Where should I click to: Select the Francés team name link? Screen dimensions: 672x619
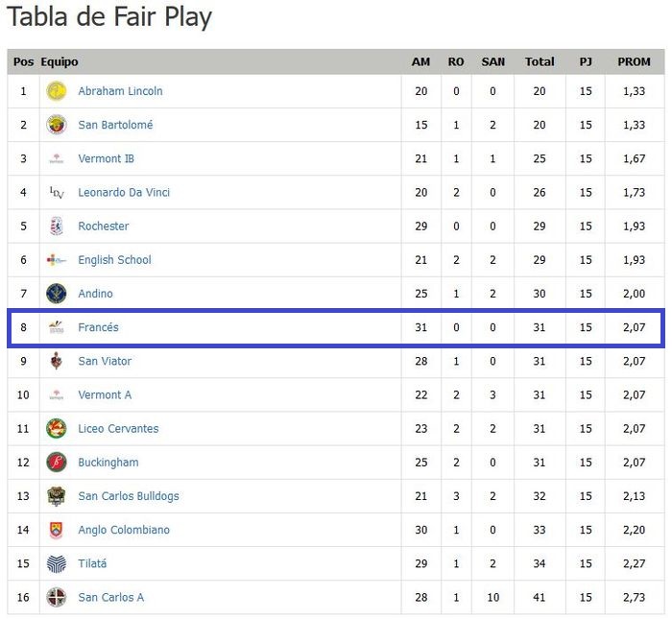tap(98, 327)
